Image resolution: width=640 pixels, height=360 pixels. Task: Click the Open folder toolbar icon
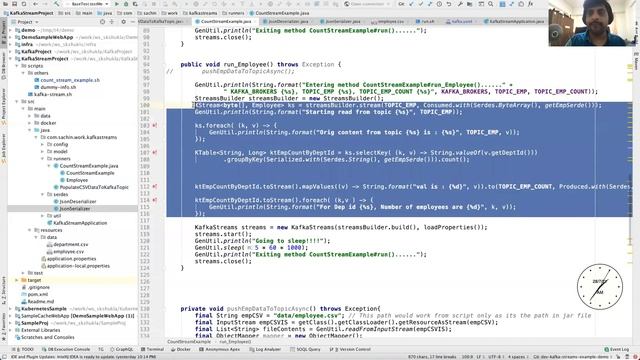click(x=4, y=4)
